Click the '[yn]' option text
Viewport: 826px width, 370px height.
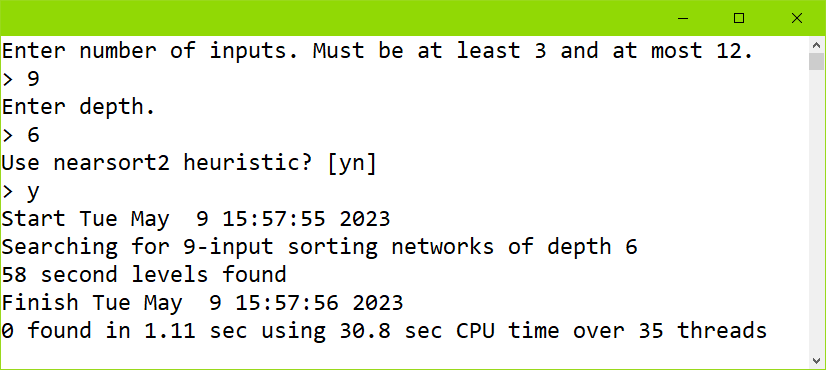352,163
